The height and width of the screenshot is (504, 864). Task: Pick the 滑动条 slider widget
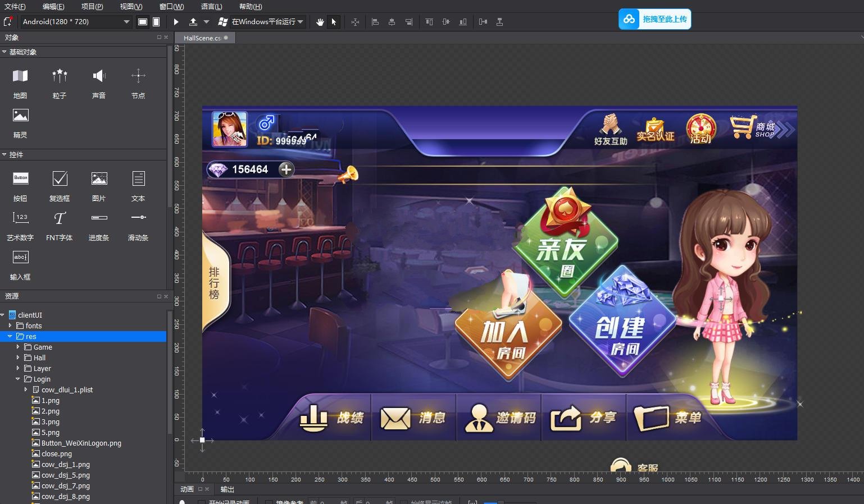[x=138, y=226]
